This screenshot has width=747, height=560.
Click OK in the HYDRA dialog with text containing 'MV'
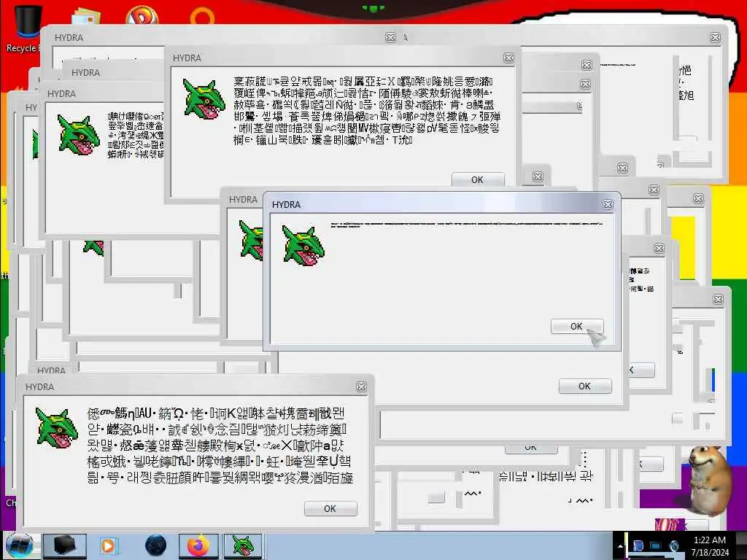[477, 179]
